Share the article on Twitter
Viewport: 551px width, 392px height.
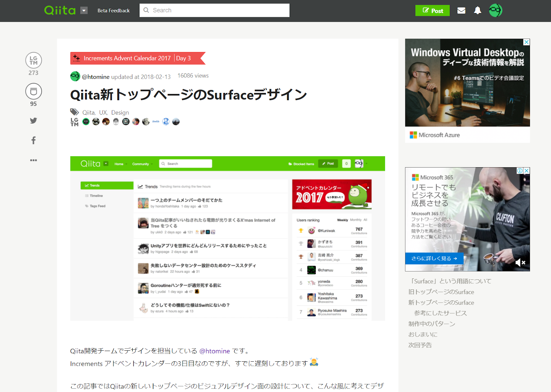(33, 120)
